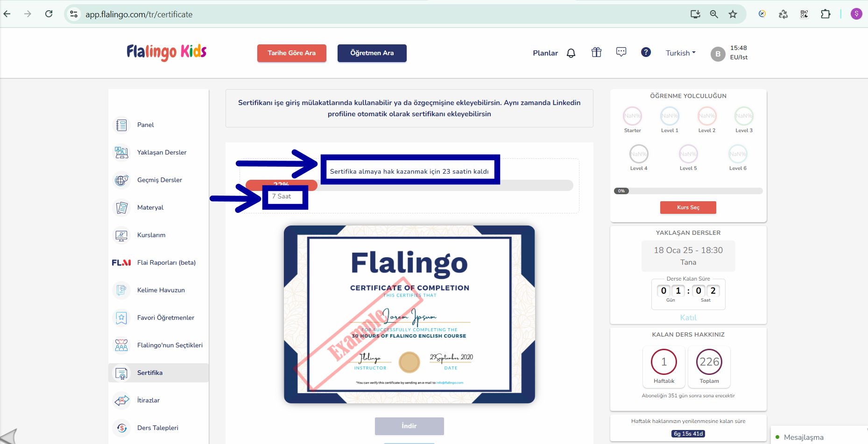Click the Kurslarım monitor icon
Image resolution: width=868 pixels, height=444 pixels.
click(x=121, y=235)
